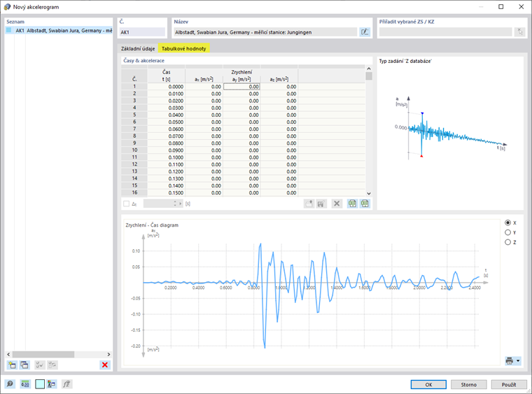
Task: Click the list horizontal scrollbar right arrow
Action: click(x=108, y=354)
